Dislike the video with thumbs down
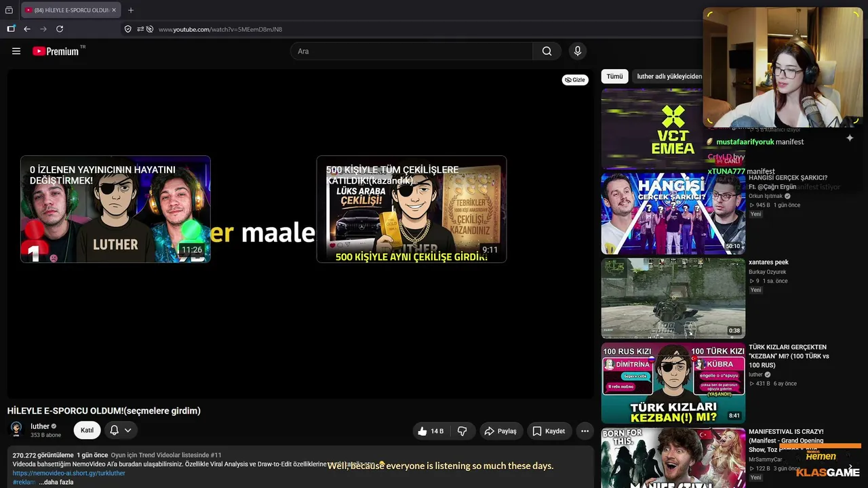 click(462, 431)
